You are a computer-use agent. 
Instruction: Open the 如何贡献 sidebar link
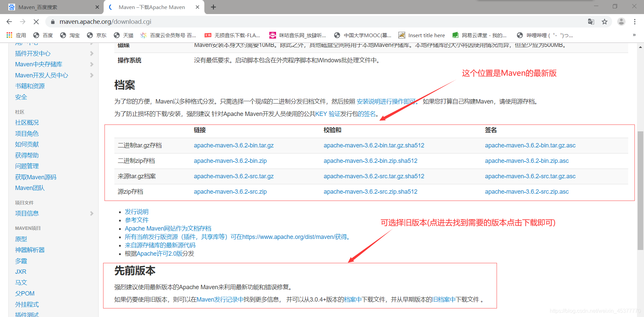click(27, 144)
